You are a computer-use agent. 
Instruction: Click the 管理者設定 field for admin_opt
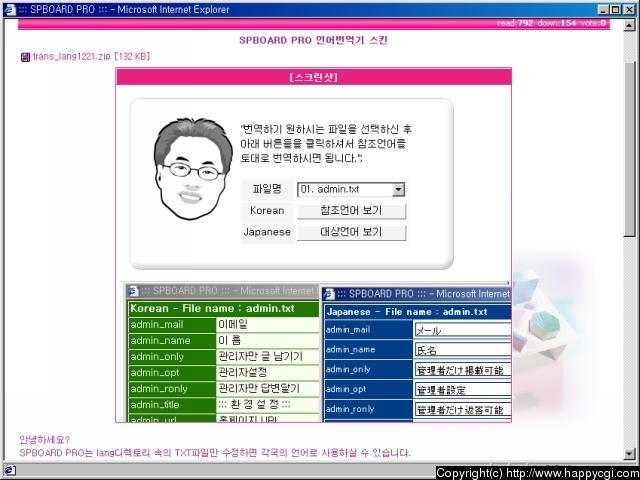coord(462,390)
